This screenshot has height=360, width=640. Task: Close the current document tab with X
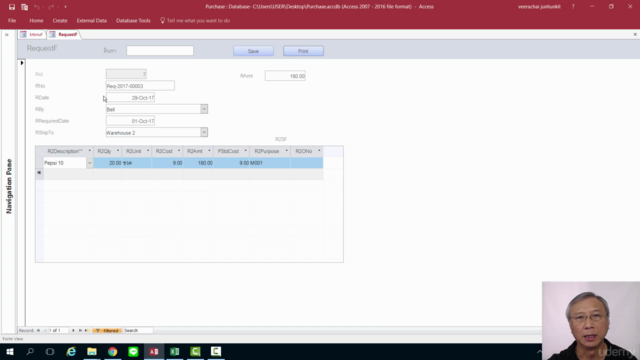tap(635, 35)
